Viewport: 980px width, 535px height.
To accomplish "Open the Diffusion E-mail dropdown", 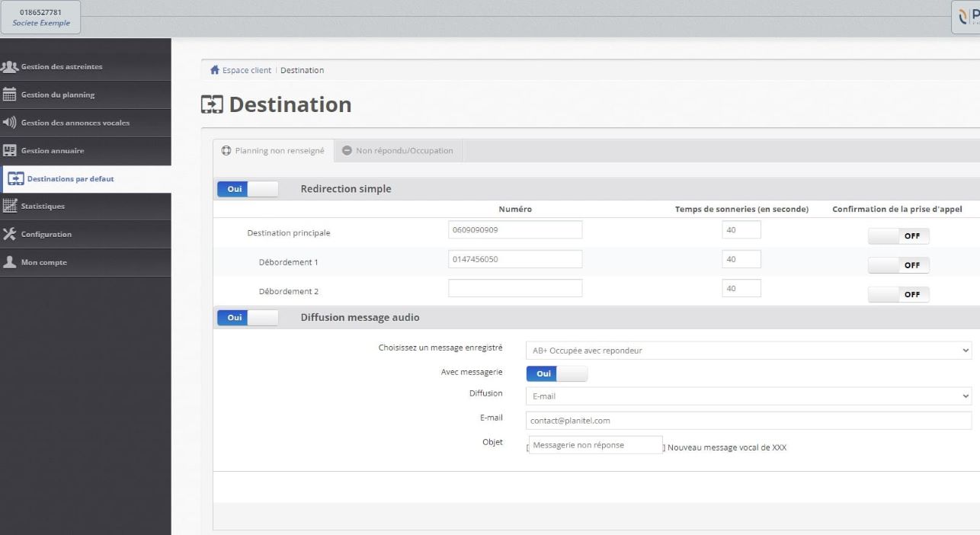I will coord(748,396).
